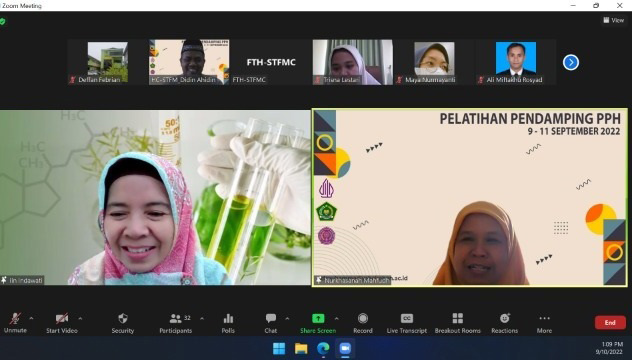This screenshot has width=632, height=360.
Task: Open Security shield menu
Action: (x=123, y=323)
